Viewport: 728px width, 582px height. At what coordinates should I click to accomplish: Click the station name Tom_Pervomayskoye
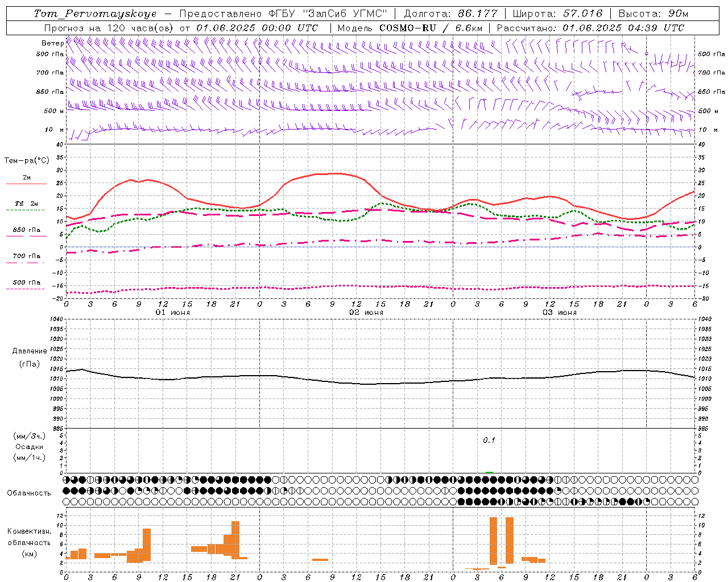click(x=95, y=14)
